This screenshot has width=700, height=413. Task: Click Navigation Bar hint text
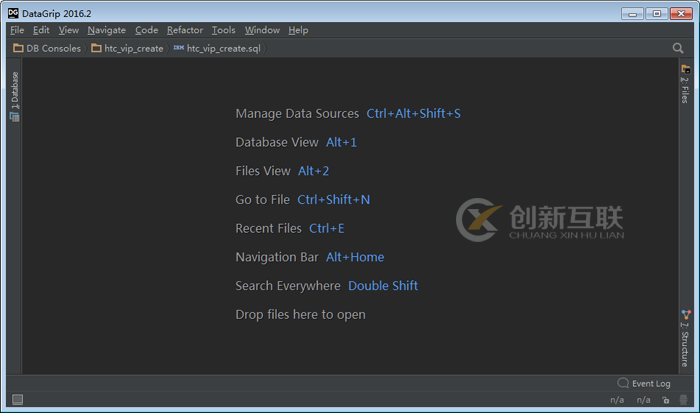(277, 257)
